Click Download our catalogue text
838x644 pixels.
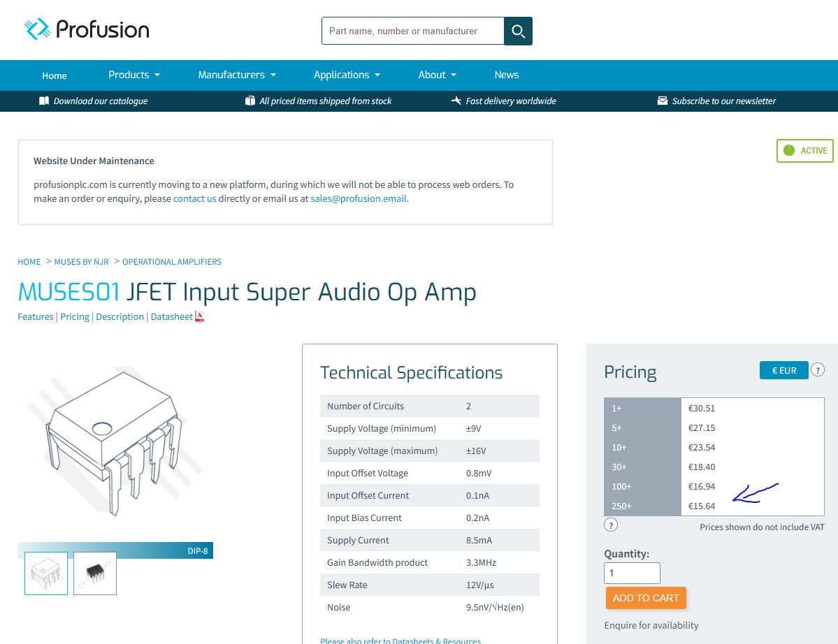pos(101,101)
